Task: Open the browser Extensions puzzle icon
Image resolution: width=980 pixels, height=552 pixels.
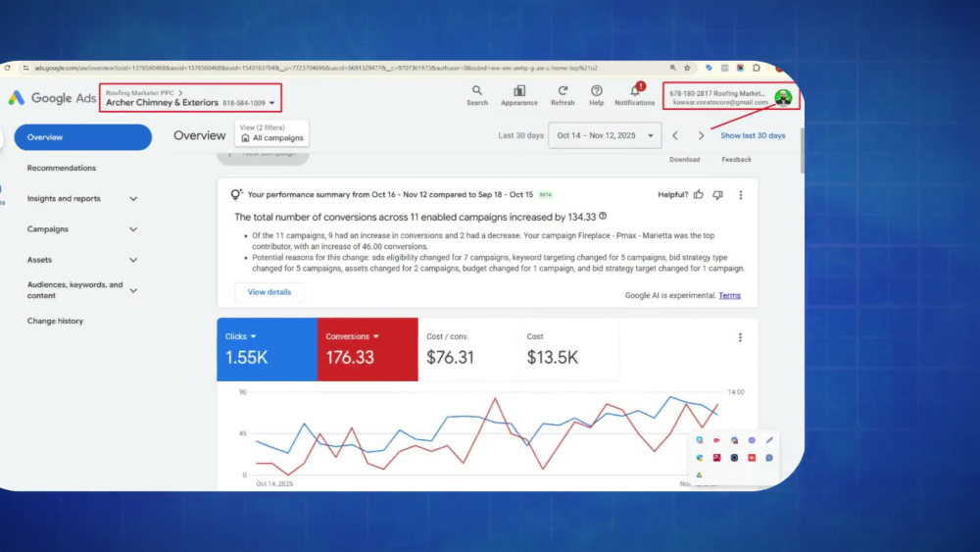Action: [757, 68]
